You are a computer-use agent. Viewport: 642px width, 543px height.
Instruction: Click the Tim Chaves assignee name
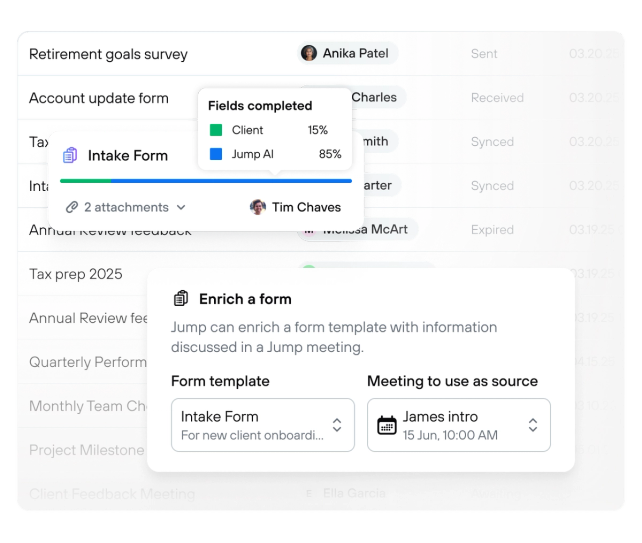306,207
